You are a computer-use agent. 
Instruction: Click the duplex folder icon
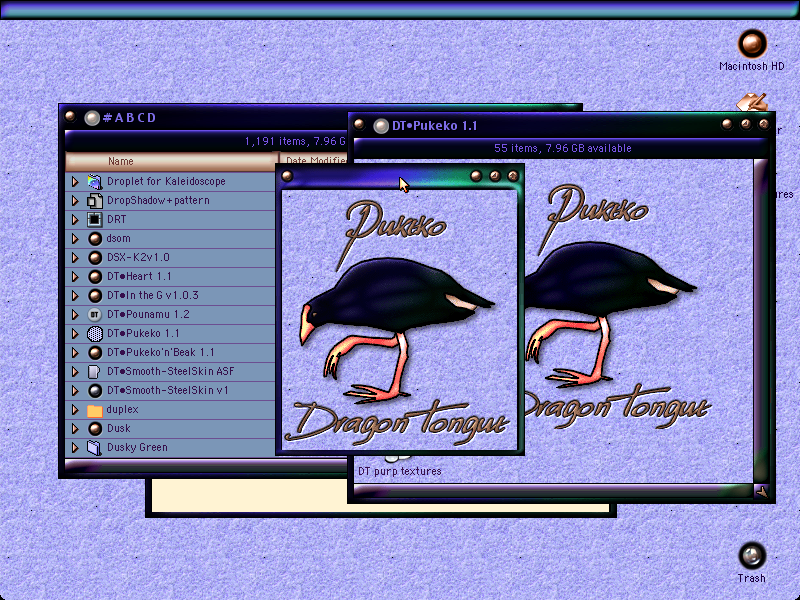pos(94,410)
